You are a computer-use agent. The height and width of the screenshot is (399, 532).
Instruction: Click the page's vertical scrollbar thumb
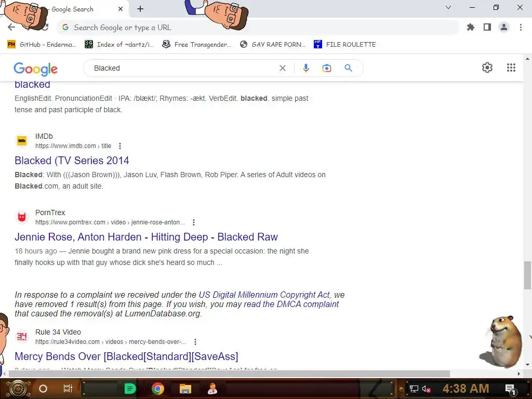point(527,275)
